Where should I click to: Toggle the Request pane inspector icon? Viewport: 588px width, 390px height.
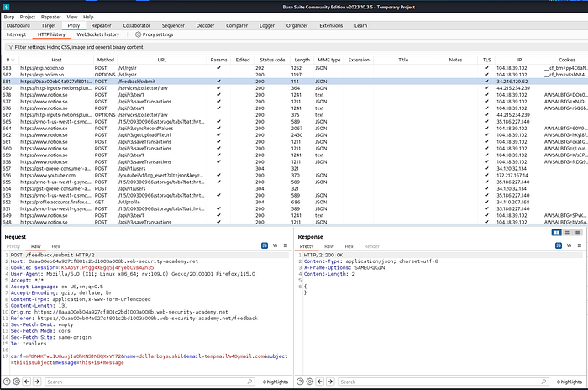coord(265,245)
